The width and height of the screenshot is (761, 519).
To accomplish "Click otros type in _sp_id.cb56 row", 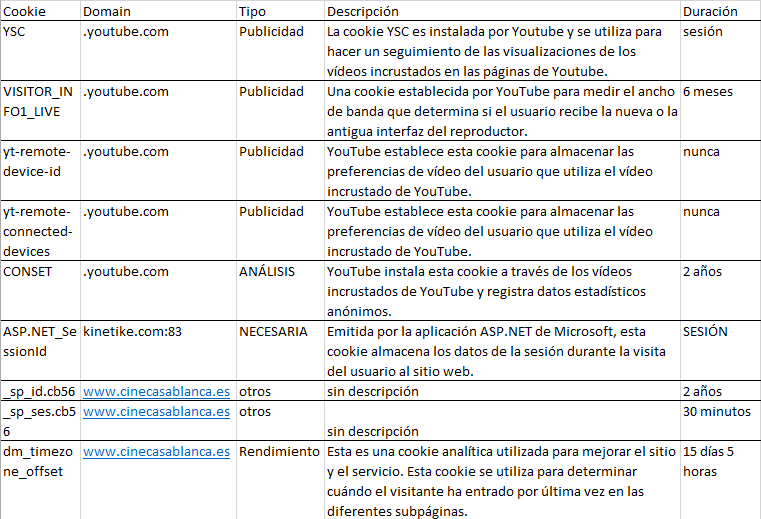I will tap(255, 391).
